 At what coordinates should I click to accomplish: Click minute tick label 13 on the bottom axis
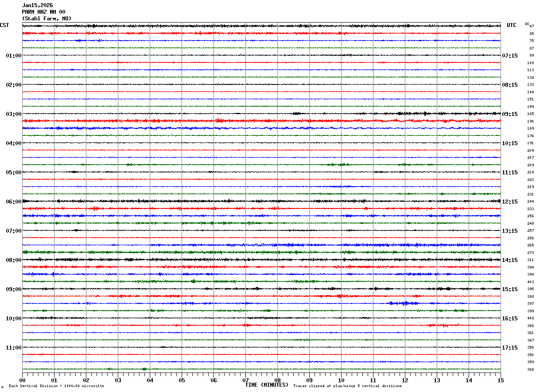coord(437,380)
